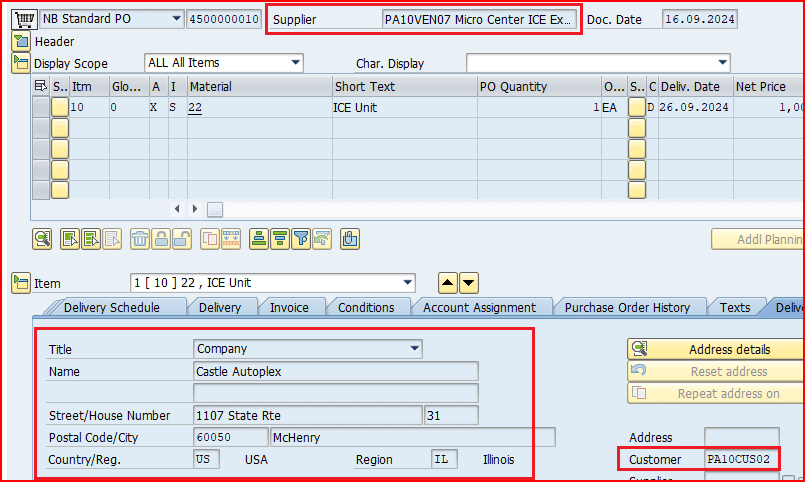Click the item table horizontal scrollbar
The image size is (805, 482).
(x=215, y=209)
